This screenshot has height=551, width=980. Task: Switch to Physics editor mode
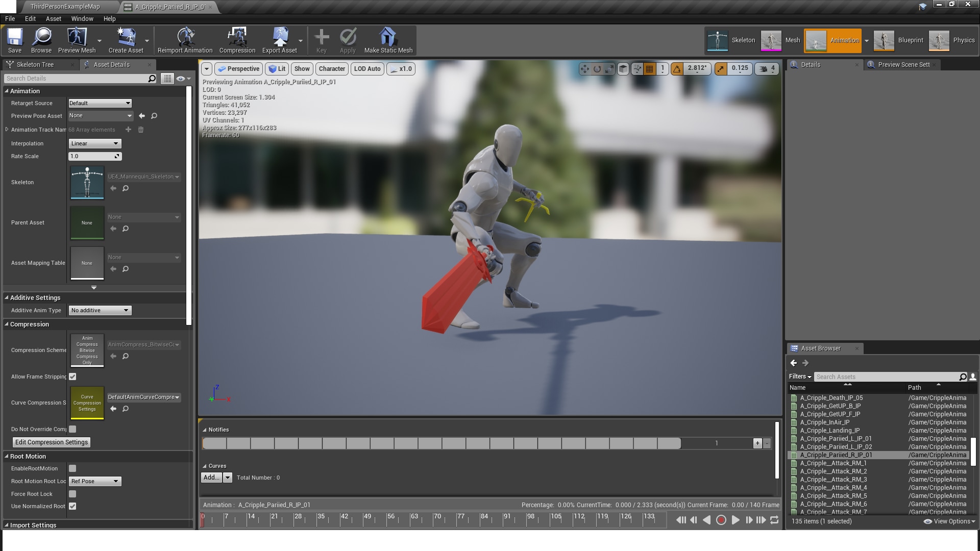(952, 40)
